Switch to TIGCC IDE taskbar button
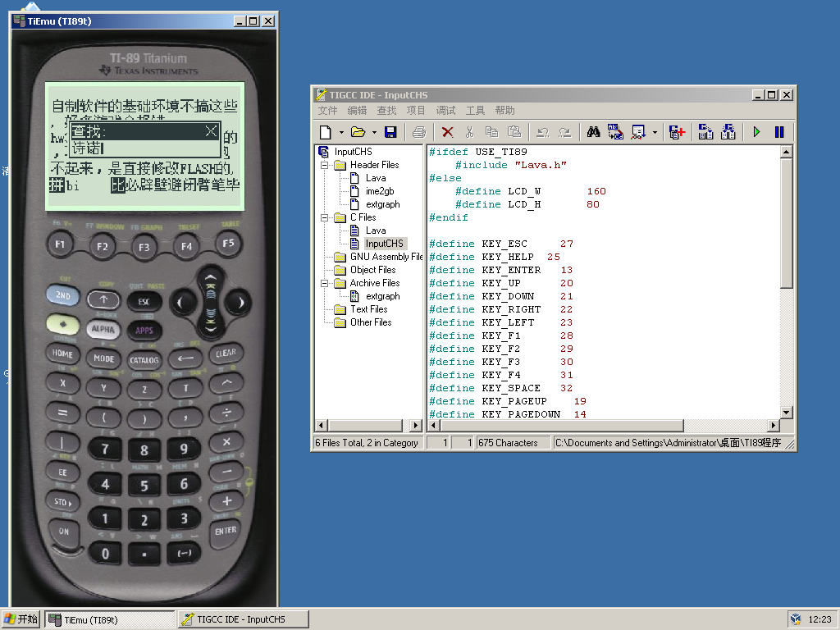The height and width of the screenshot is (630, 840). click(x=243, y=619)
